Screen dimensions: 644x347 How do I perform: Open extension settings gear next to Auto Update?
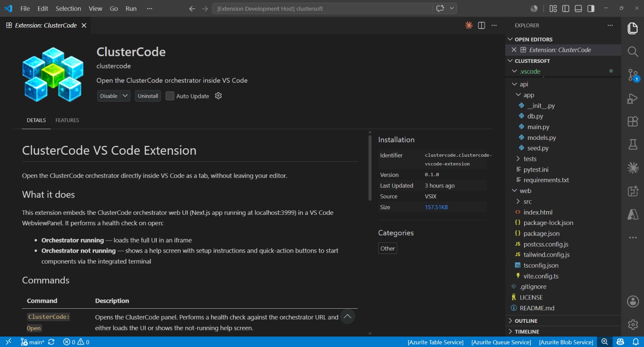coord(219,96)
